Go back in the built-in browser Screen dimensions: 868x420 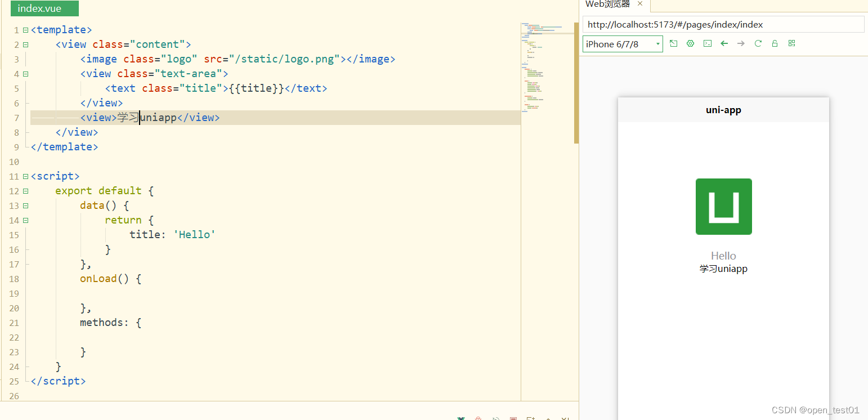click(724, 43)
